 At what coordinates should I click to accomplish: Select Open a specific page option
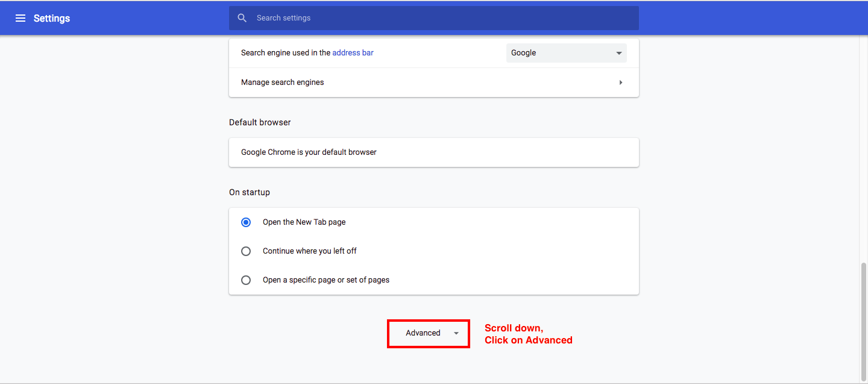pyautogui.click(x=246, y=280)
